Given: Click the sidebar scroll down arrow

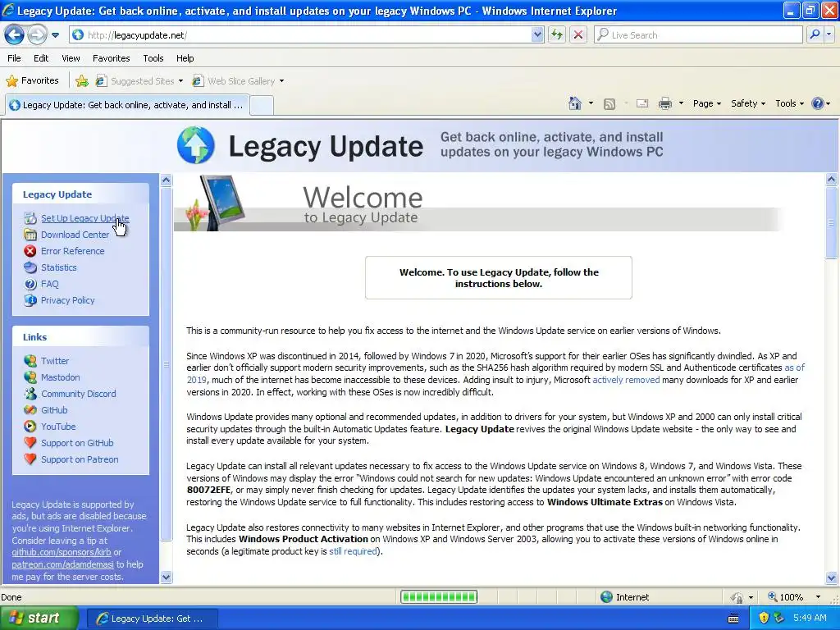Looking at the screenshot, I should (166, 577).
